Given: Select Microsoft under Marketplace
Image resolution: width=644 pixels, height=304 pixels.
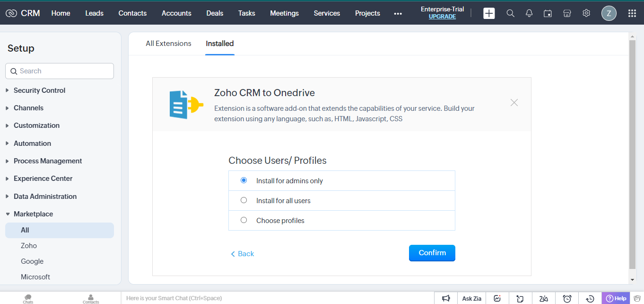Looking at the screenshot, I should [x=35, y=277].
